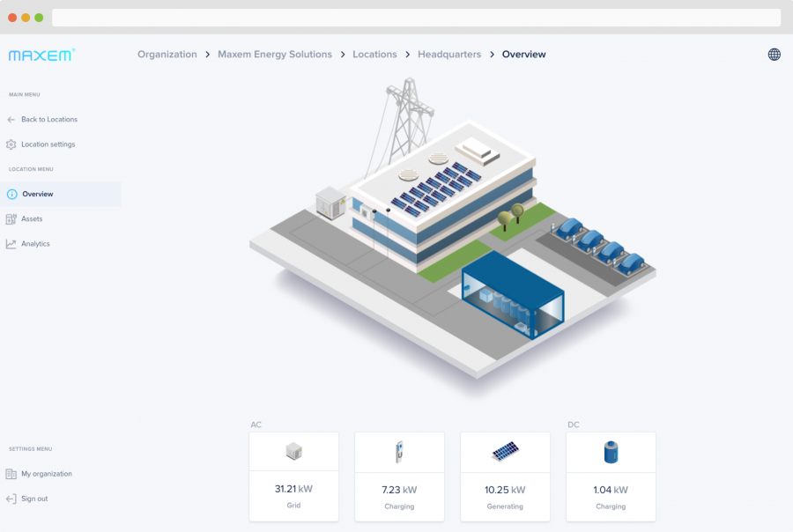Open Location settings

click(x=44, y=144)
